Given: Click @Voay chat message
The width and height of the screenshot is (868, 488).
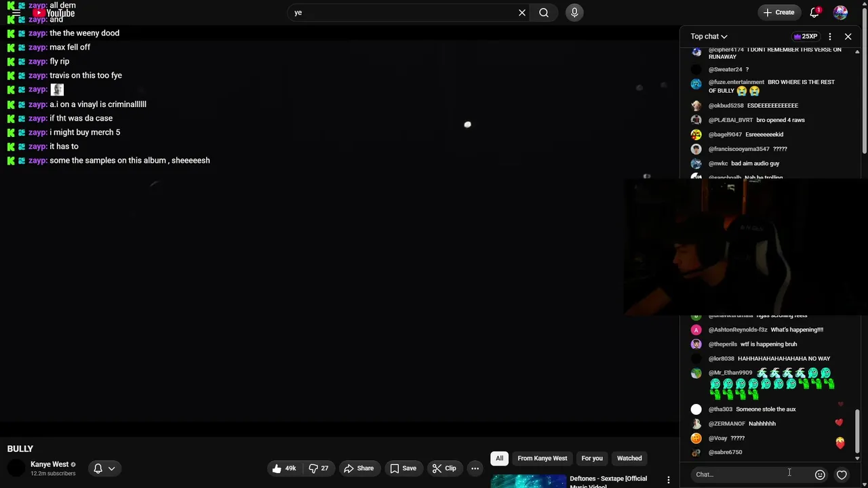Looking at the screenshot, I should (738, 439).
